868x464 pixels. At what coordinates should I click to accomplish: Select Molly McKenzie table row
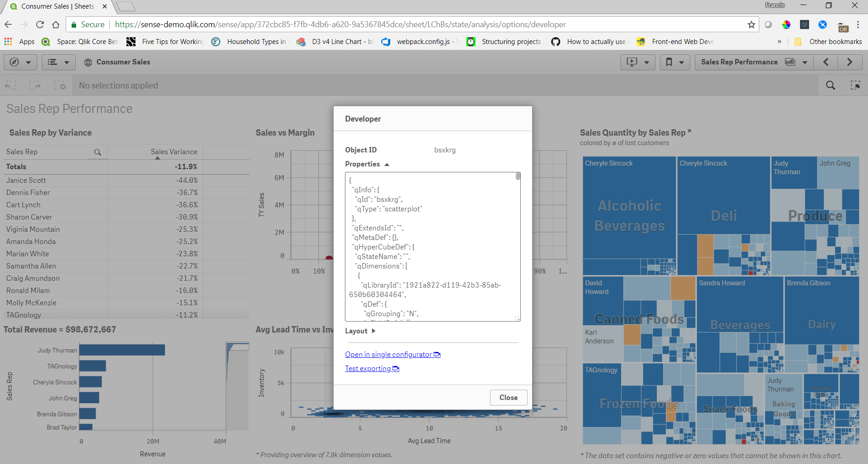(x=126, y=303)
